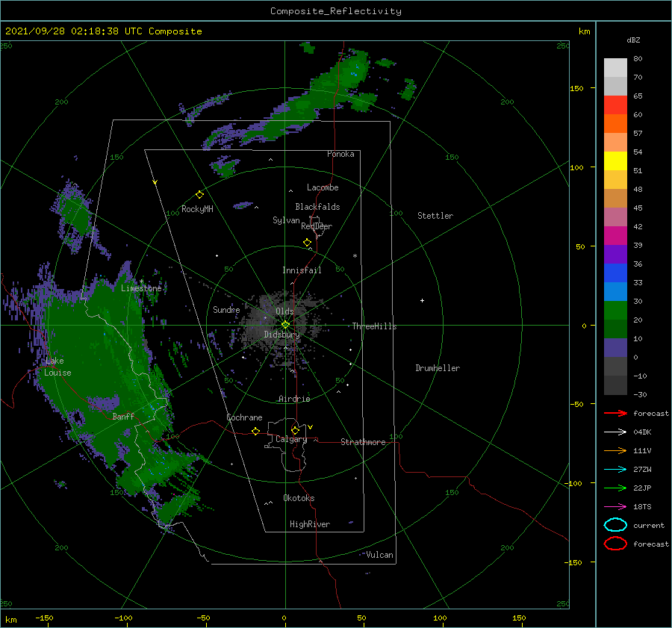Click the Sundre label

[x=226, y=309]
